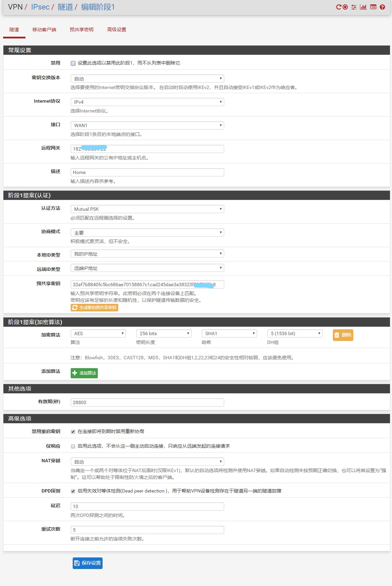Switch to the 移动客户端 tab
Image resolution: width=392 pixels, height=586 pixels.
(44, 30)
